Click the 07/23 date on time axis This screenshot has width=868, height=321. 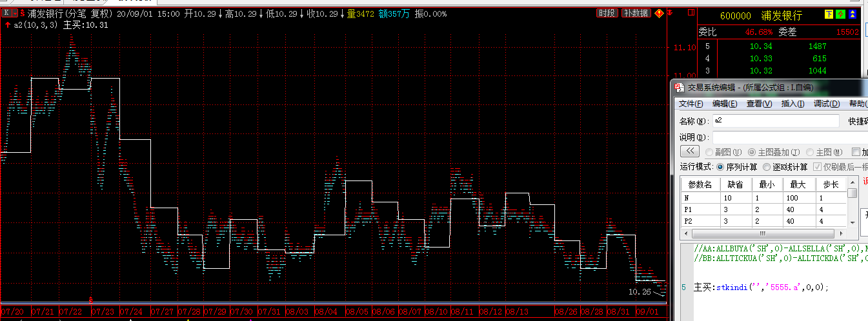(102, 311)
